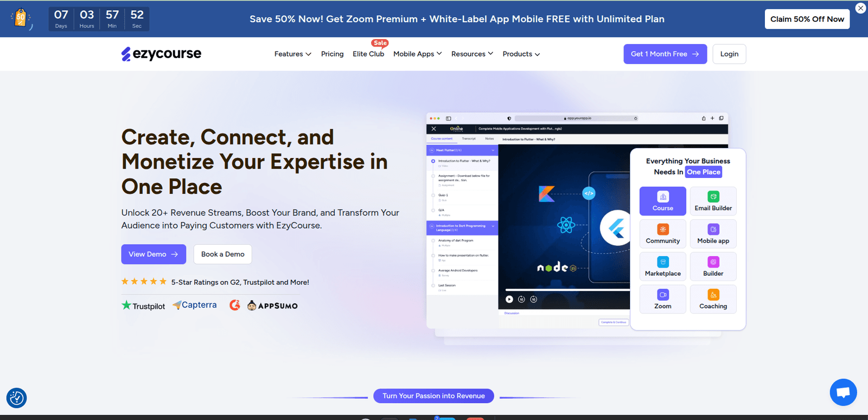Viewport: 868px width, 420px height.
Task: Open the cookie preferences icon
Action: (17, 398)
